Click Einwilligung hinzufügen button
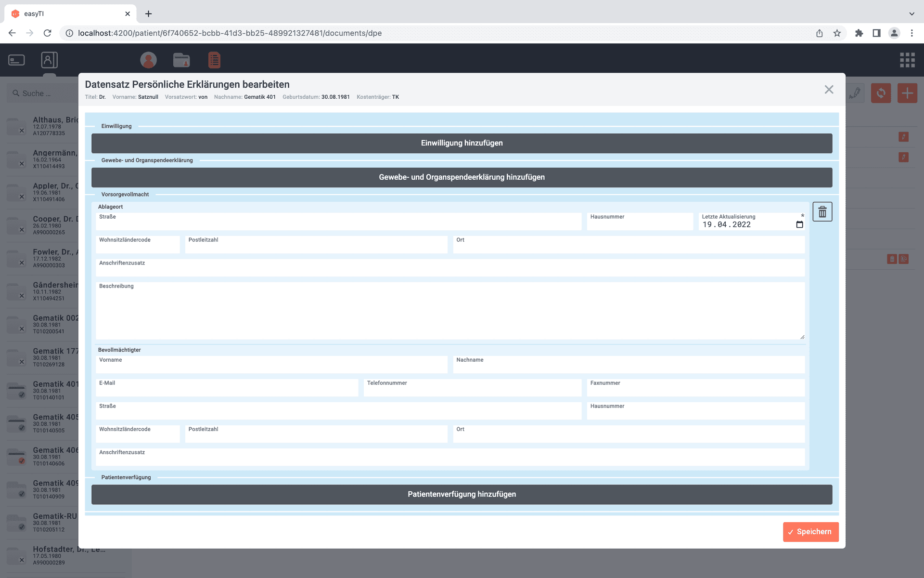The height and width of the screenshot is (578, 924). click(462, 143)
